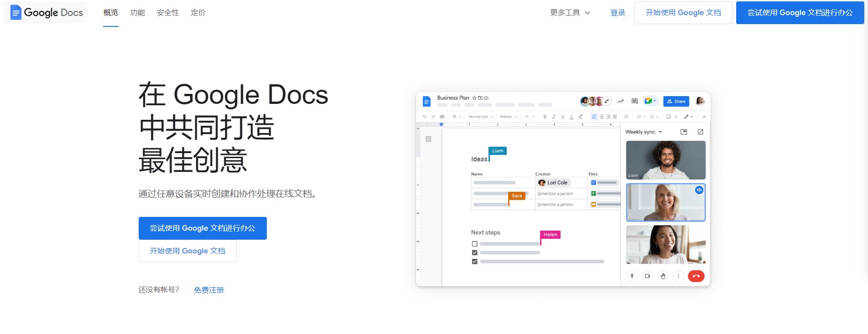This screenshot has width=868, height=334.
Task: Toggle bold formatting
Action: click(545, 117)
